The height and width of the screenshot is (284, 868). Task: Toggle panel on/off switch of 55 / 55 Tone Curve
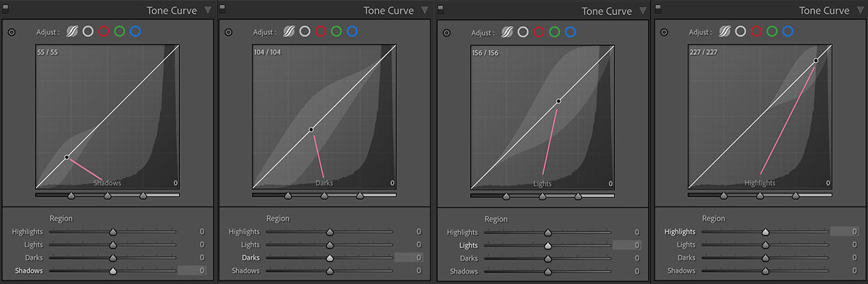(5, 9)
